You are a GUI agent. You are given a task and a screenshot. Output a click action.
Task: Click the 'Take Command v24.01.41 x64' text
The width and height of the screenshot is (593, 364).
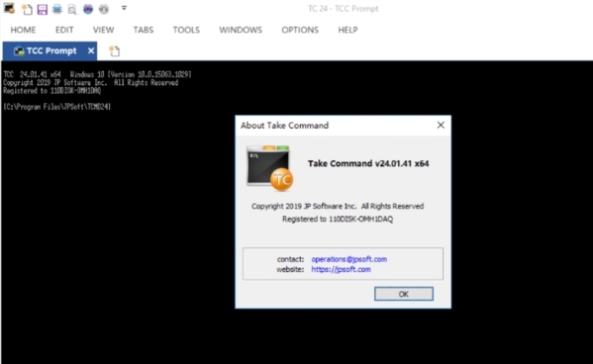[368, 163]
